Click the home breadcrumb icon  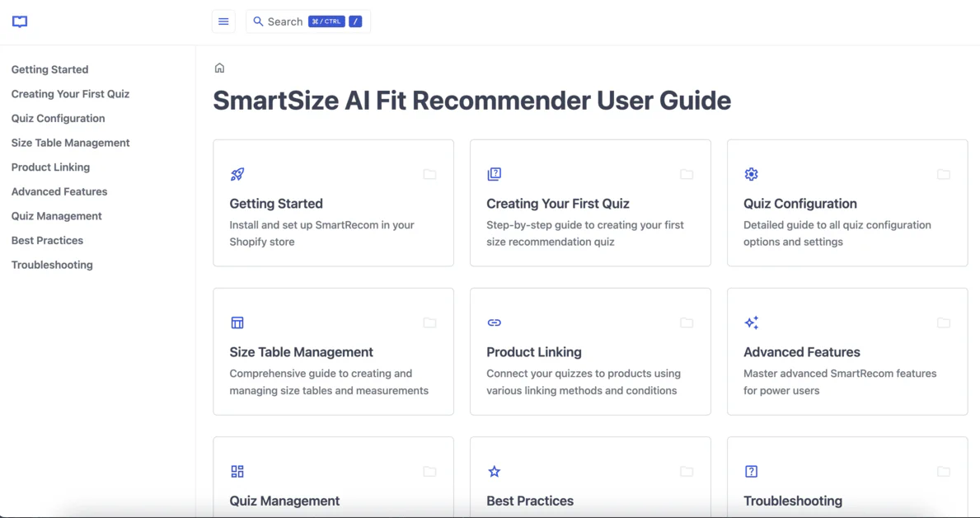pos(219,68)
